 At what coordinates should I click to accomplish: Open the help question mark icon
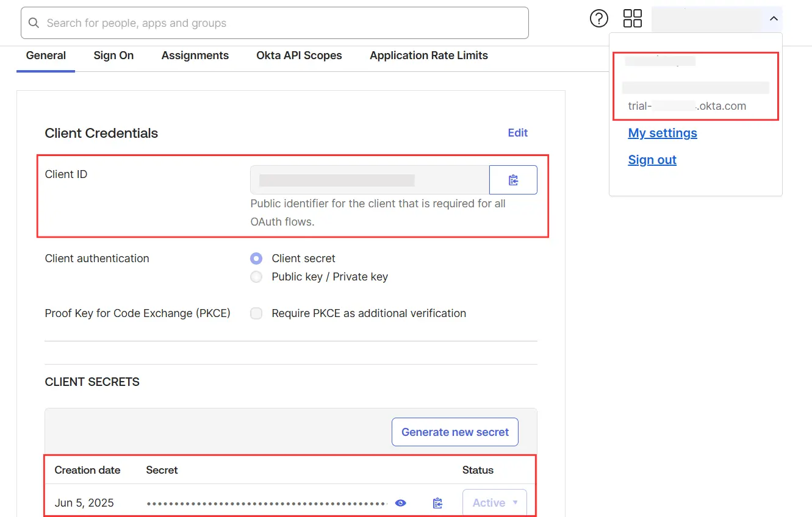(599, 19)
